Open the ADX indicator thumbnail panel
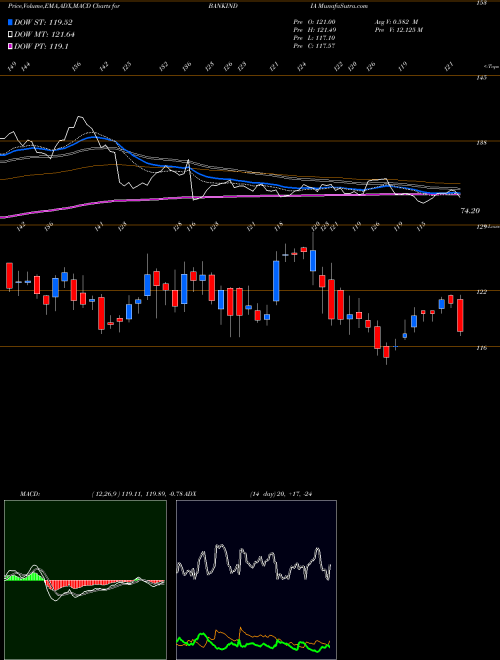This screenshot has height=660, width=500. [x=256, y=580]
